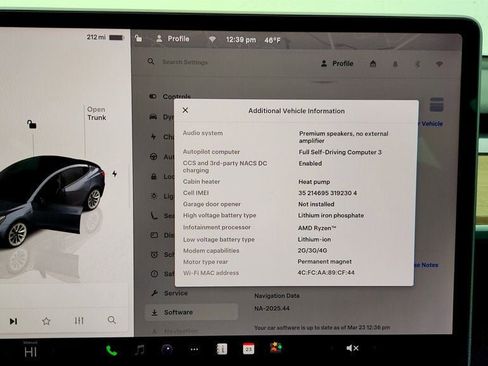Tap the AMD Ryzen infotainment processor value

tap(317, 228)
